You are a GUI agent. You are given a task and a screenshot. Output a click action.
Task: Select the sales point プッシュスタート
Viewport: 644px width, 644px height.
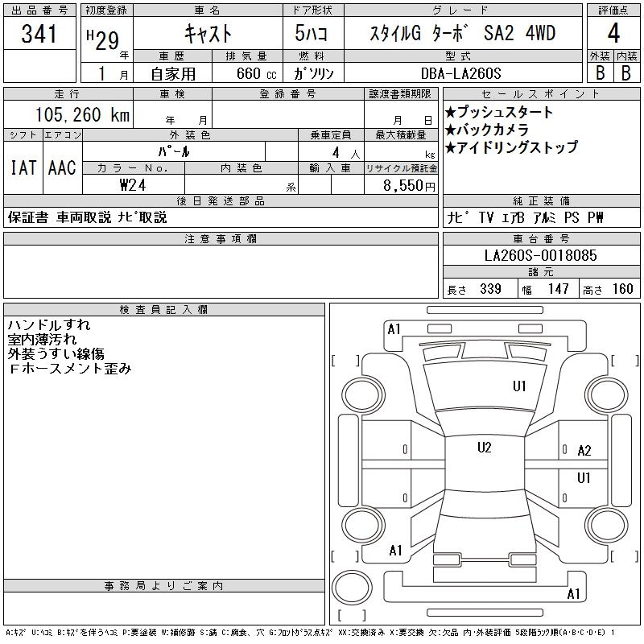click(x=498, y=112)
